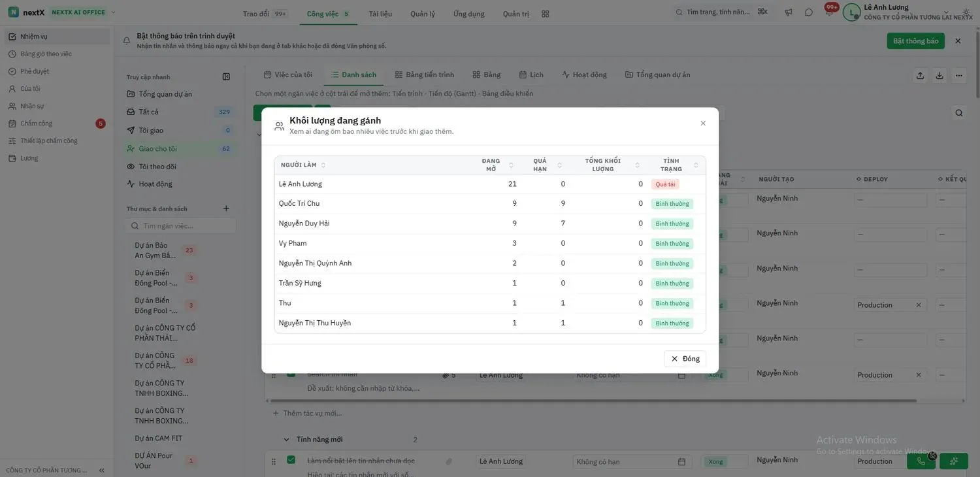The height and width of the screenshot is (477, 980).
Task: Click the search magnifier icon in task list
Action: [958, 112]
